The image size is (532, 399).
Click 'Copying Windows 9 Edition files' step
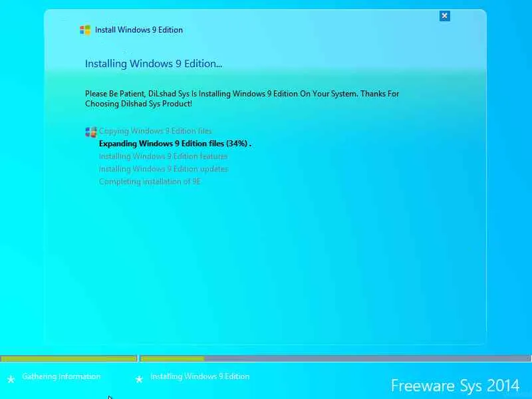pos(156,131)
